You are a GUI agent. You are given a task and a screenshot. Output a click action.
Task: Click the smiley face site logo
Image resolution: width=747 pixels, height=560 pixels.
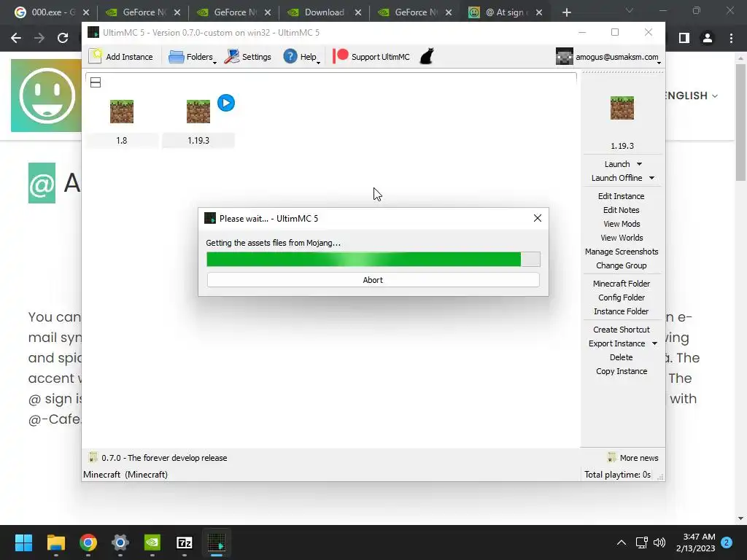tap(47, 96)
